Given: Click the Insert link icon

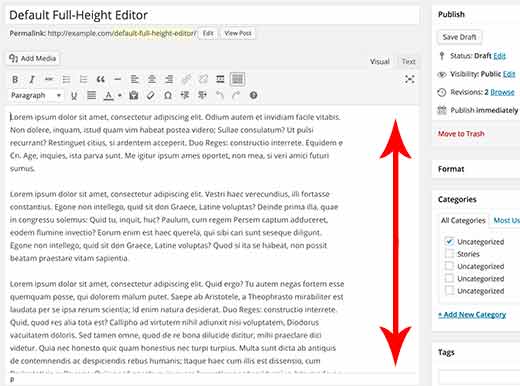Looking at the screenshot, I should point(186,79).
